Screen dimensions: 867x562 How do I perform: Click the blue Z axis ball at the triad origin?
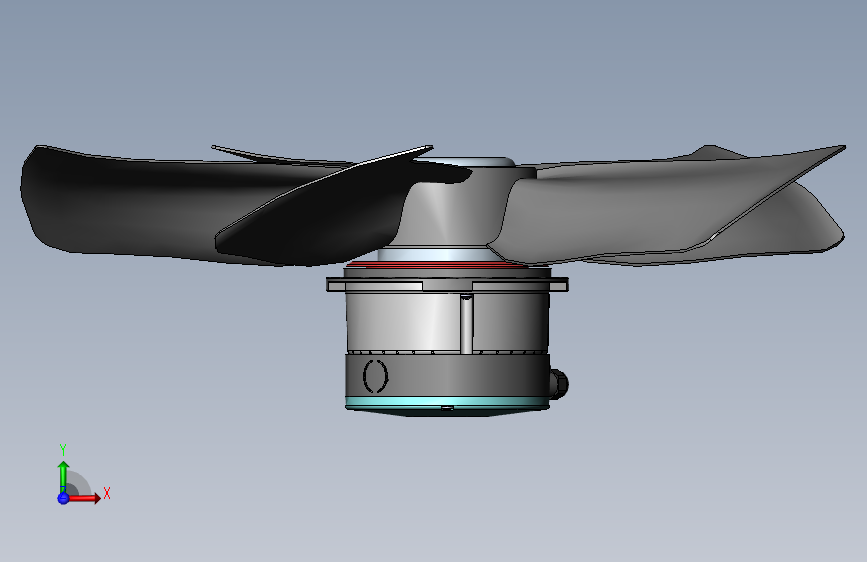point(63,498)
